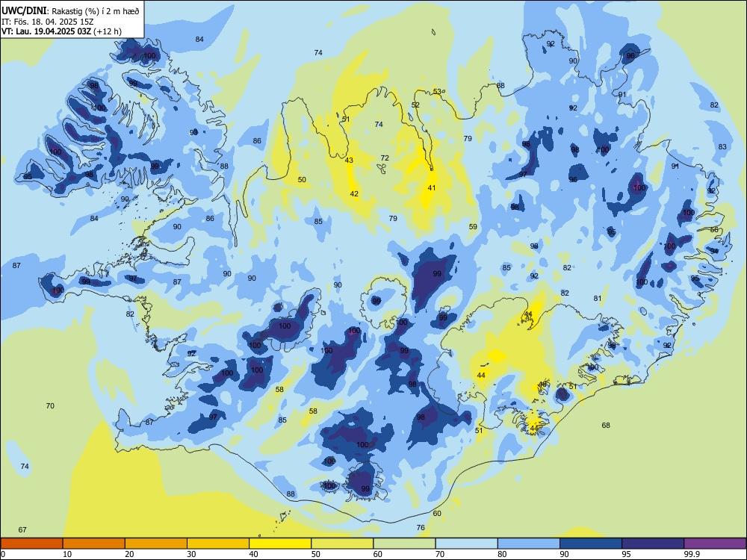Click the humidity value "41" on the map
Screen dimensions: 747x560
click(432, 187)
